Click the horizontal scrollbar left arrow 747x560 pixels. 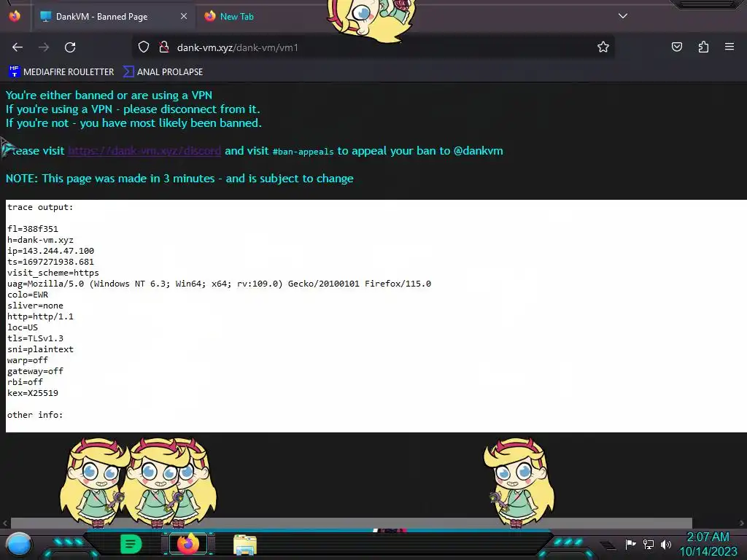[x=5, y=523]
